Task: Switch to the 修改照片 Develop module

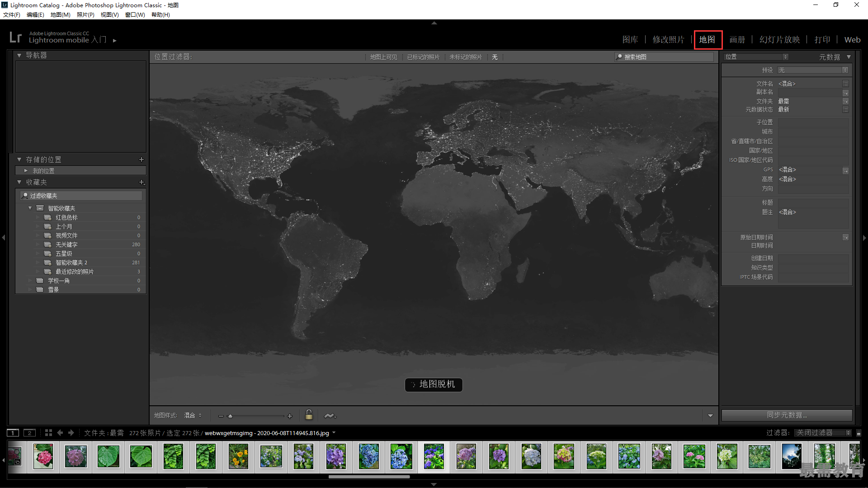Action: point(668,40)
